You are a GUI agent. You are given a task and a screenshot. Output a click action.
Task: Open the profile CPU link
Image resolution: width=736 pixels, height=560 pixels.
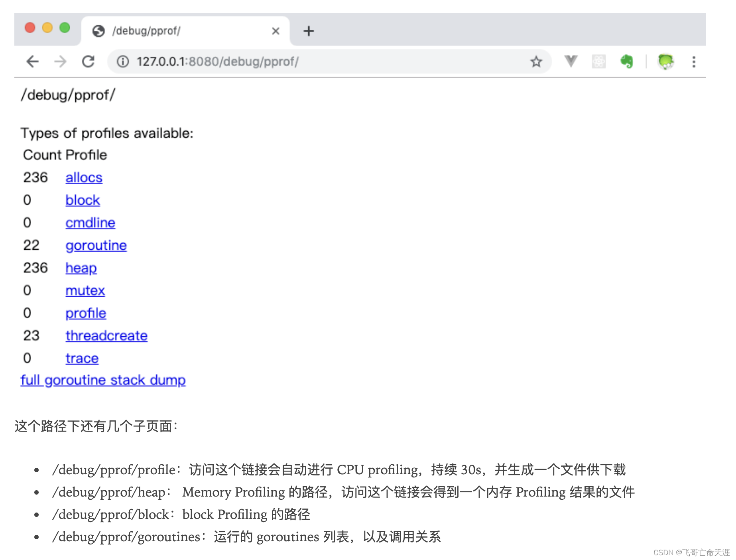[86, 313]
